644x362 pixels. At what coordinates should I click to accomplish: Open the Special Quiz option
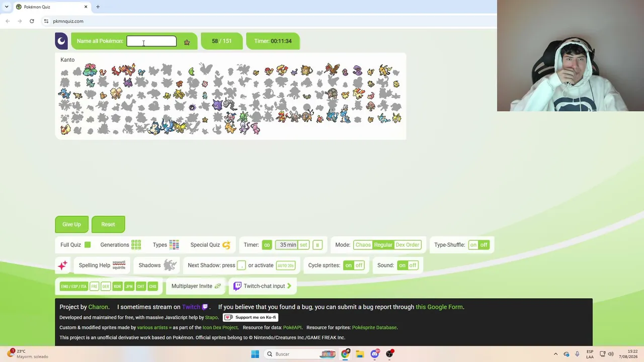click(210, 245)
